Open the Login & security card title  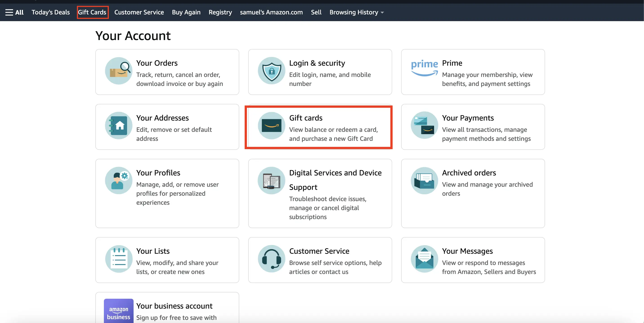(x=317, y=63)
